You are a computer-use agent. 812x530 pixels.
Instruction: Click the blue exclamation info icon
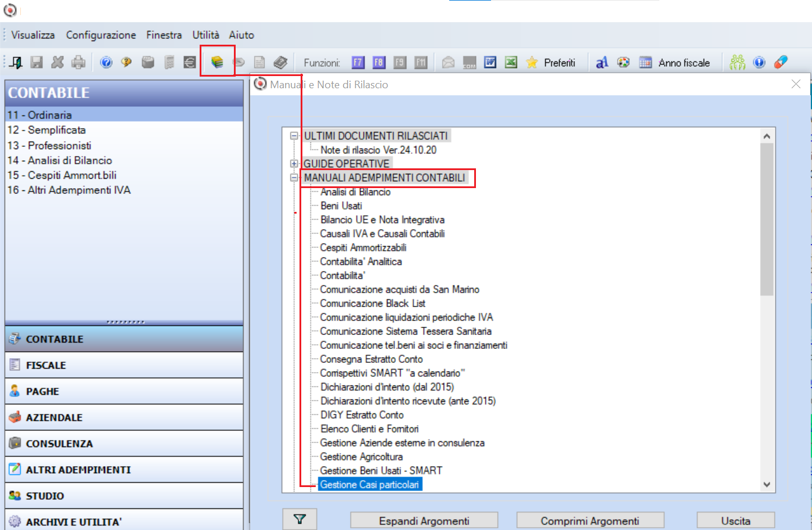759,62
